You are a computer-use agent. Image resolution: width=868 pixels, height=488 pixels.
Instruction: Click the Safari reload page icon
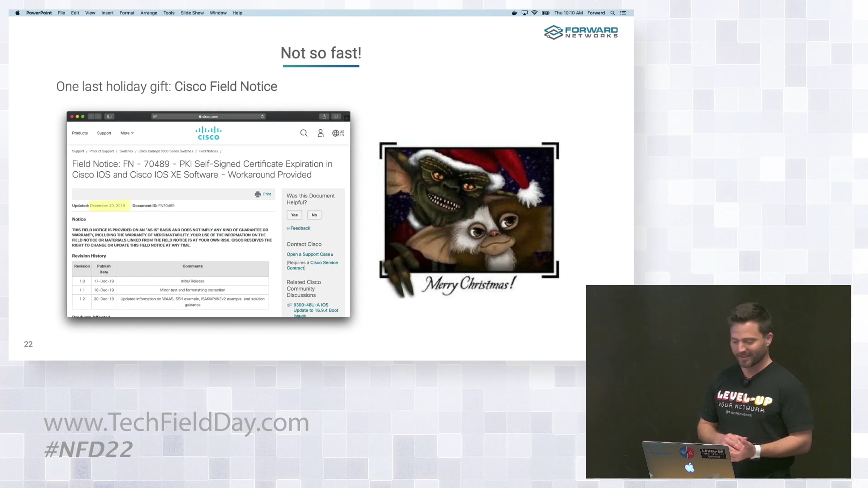(x=263, y=116)
